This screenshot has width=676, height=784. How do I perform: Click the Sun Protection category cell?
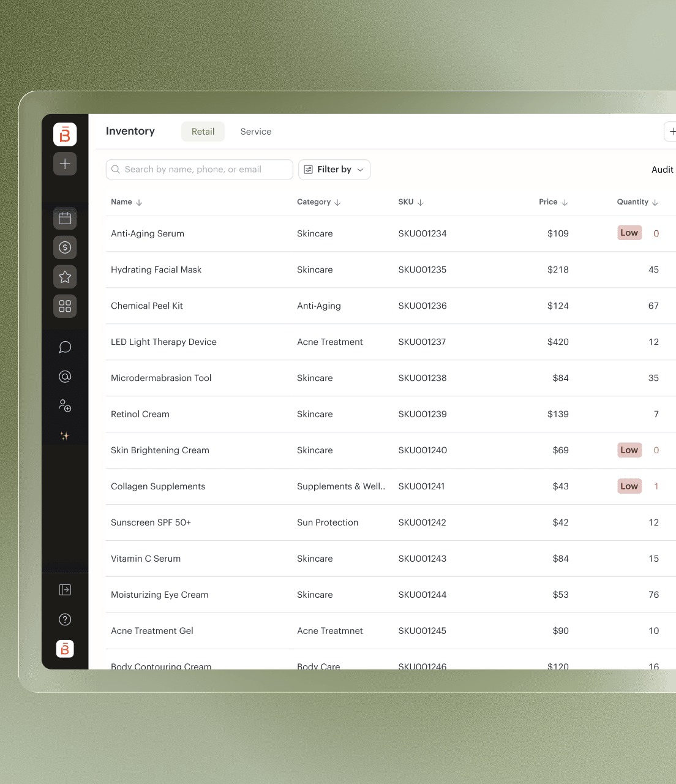coord(328,522)
